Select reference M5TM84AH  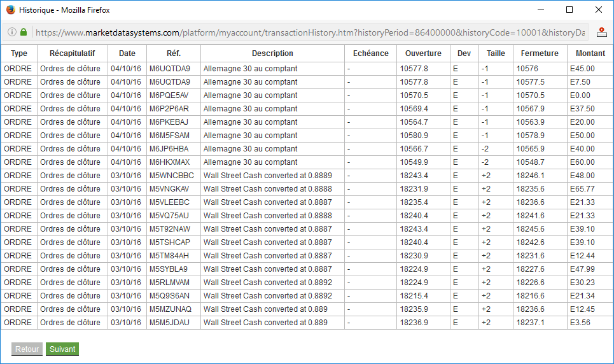[x=169, y=255]
